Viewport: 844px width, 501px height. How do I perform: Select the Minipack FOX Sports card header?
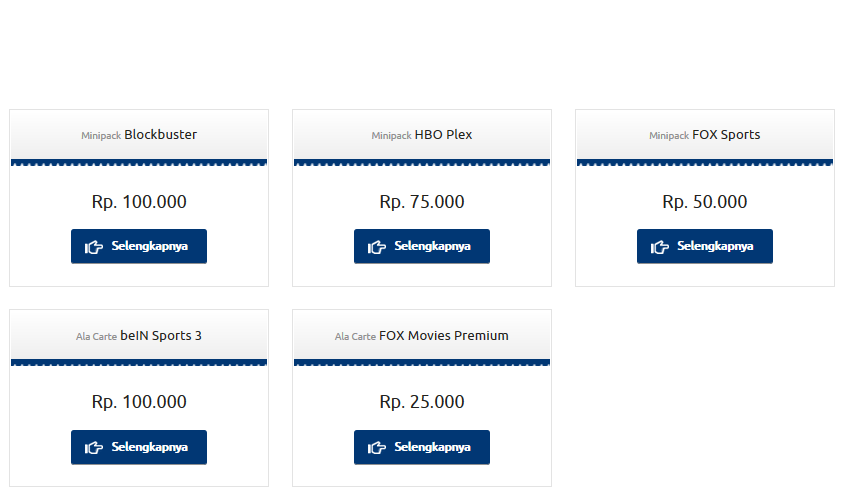pos(705,135)
